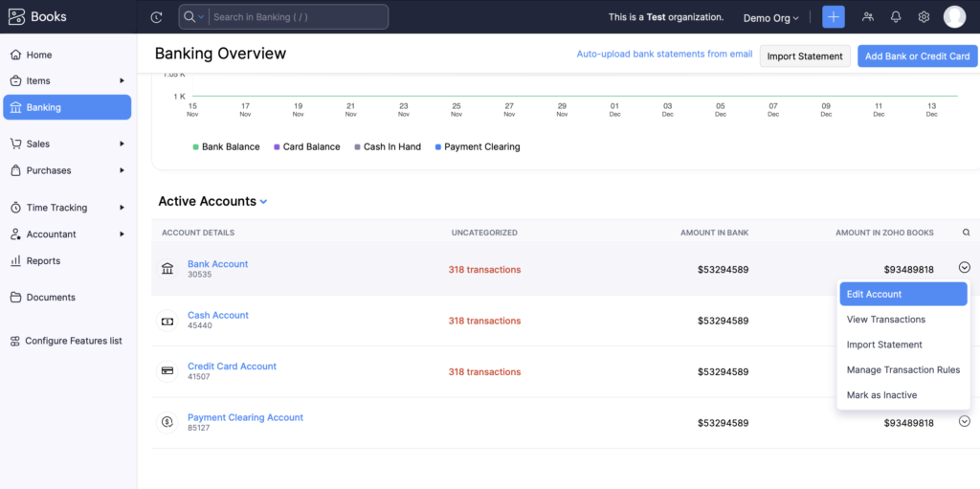Focus the Search in Banking field
Viewport: 980px width, 489px height.
coord(297,17)
